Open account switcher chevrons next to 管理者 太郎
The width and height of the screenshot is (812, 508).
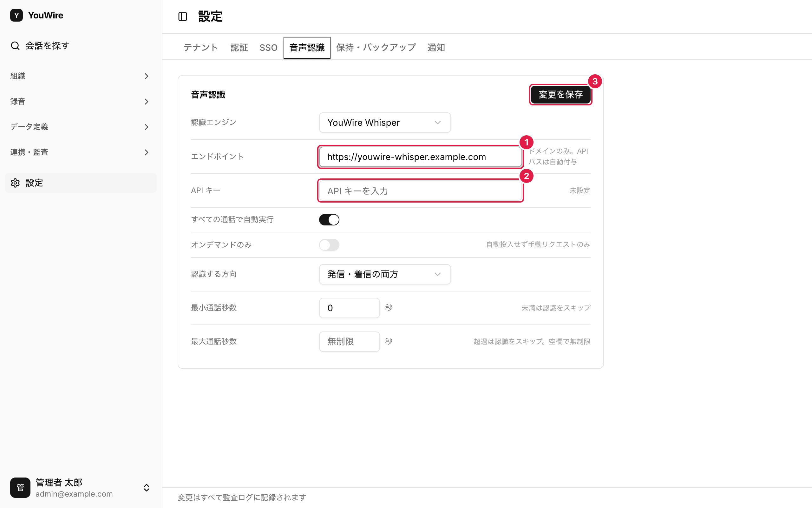click(146, 487)
